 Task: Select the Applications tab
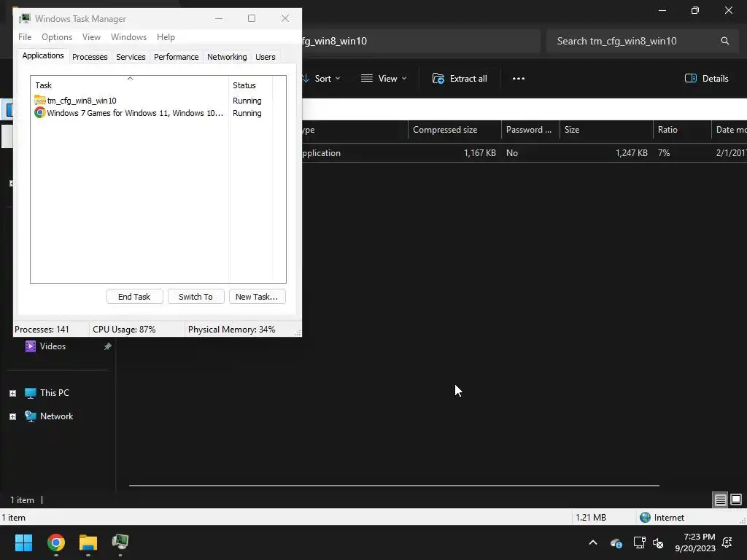[x=43, y=55]
